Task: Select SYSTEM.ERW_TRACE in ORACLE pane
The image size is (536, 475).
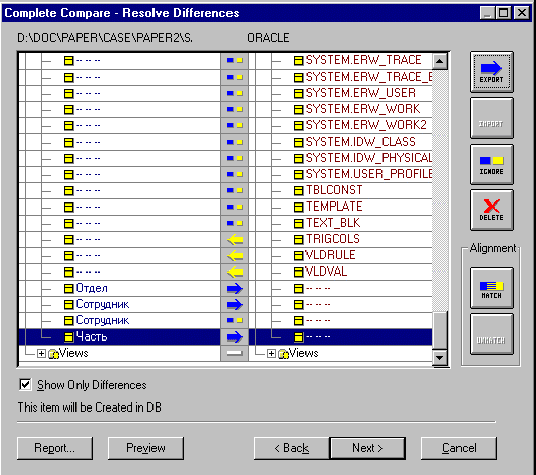Action: tap(363, 60)
